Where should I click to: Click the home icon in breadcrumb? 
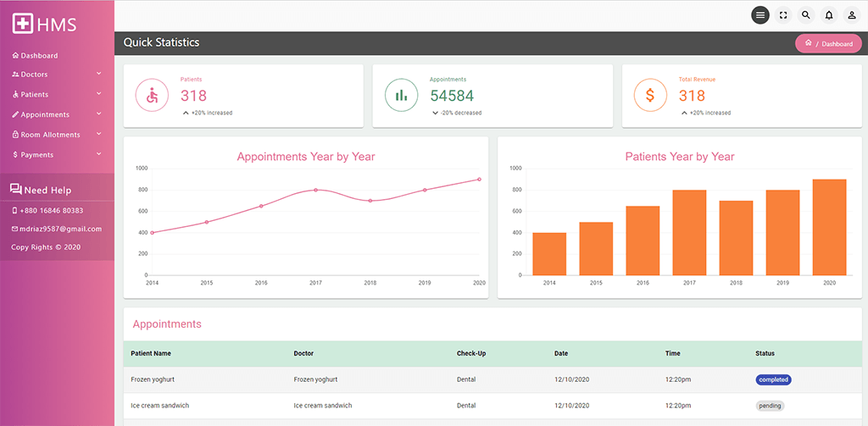tap(808, 43)
